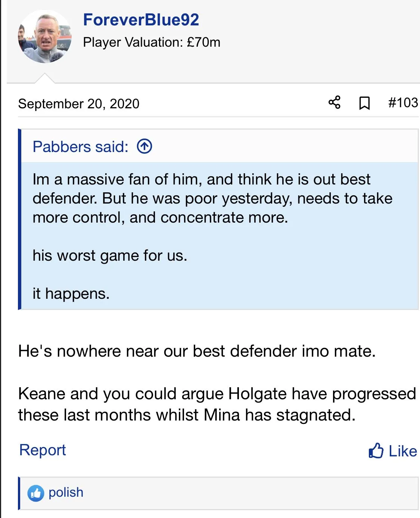420x518 pixels.
Task: Bookmark this post with the bookmark icon
Action: click(x=364, y=103)
